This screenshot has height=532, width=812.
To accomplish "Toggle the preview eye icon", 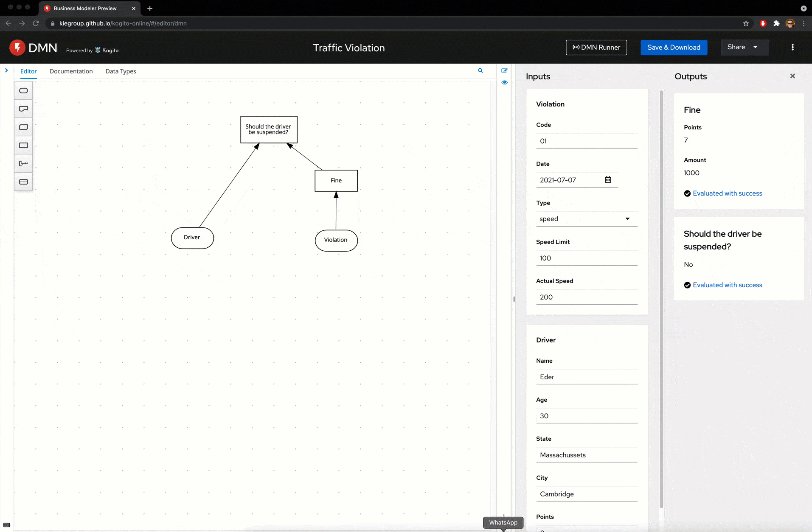I will (x=504, y=83).
